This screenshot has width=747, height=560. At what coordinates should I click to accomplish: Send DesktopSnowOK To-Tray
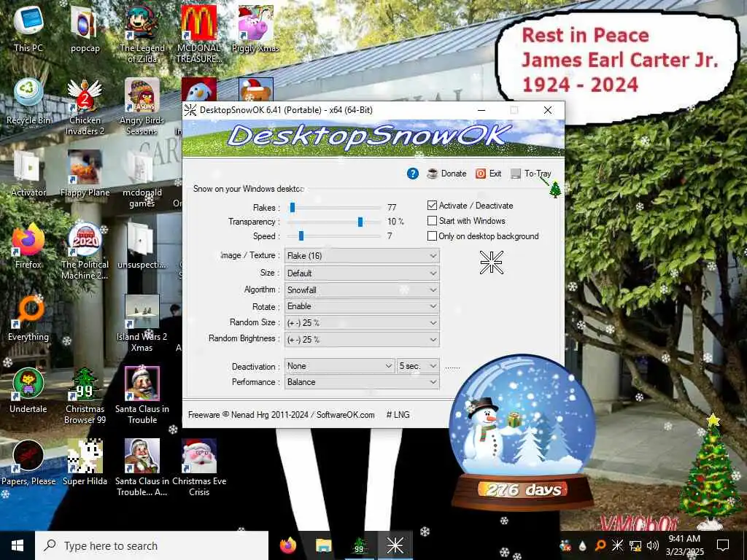coord(530,174)
